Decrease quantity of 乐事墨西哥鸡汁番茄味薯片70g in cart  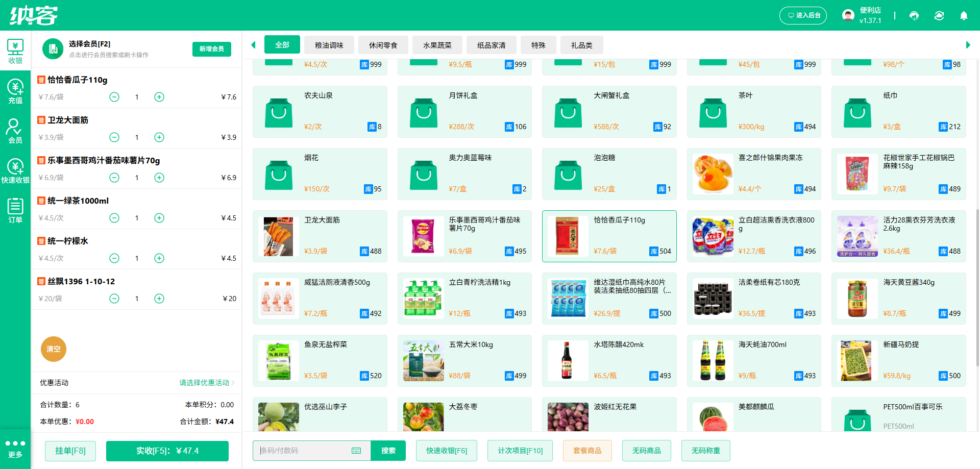click(114, 178)
